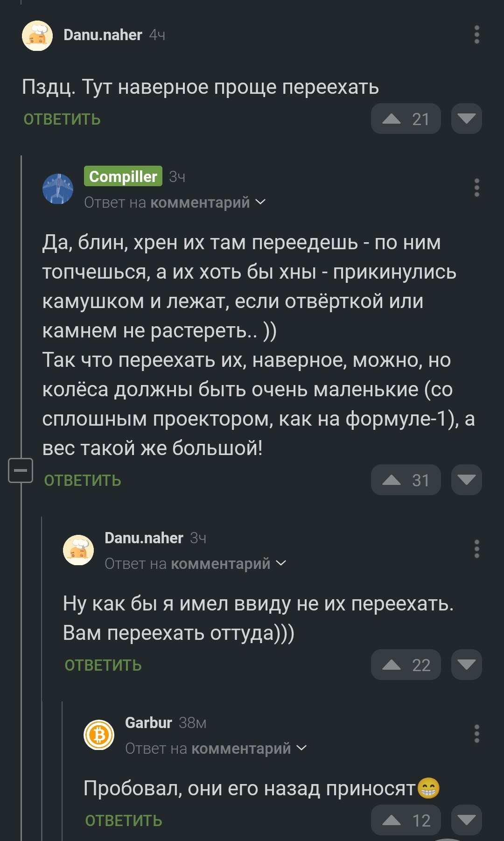The height and width of the screenshot is (841, 504).
Task: Open the Compiller username badge
Action: pos(123,176)
